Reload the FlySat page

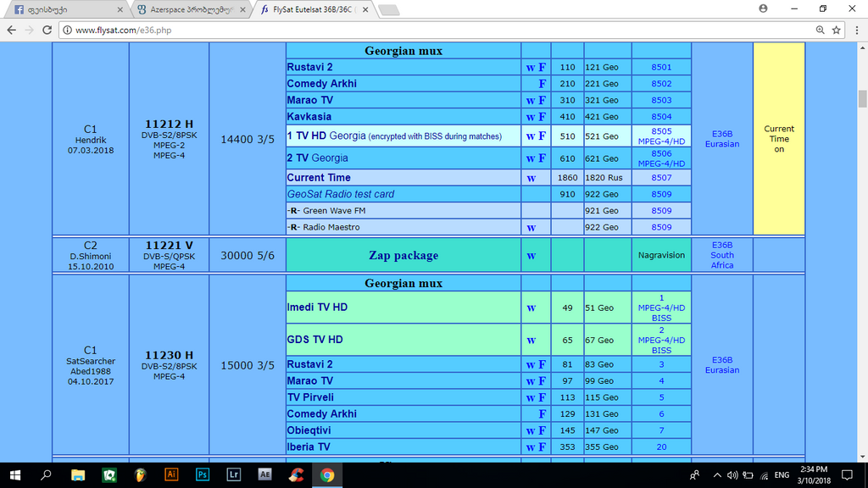(47, 30)
